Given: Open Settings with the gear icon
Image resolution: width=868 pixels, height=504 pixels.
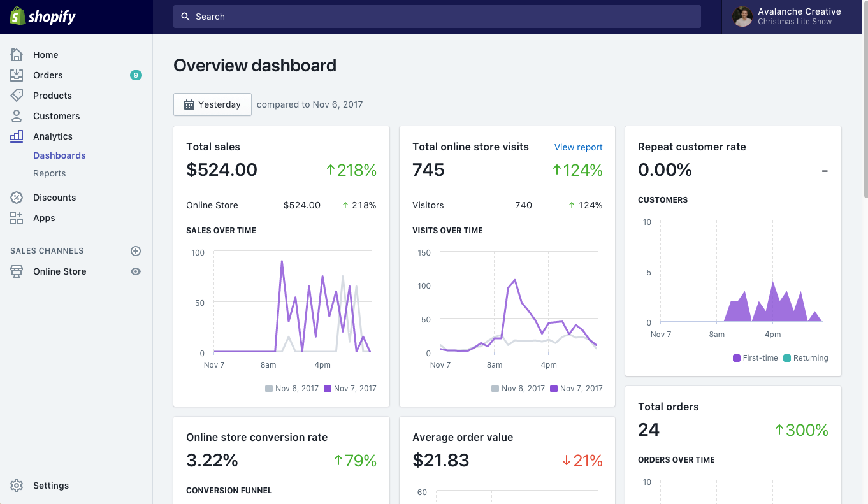Looking at the screenshot, I should click(17, 486).
